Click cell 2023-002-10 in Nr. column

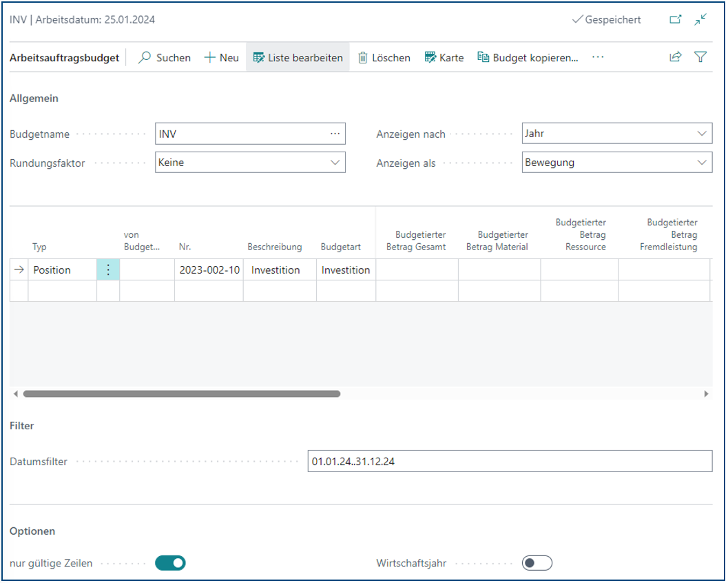click(x=209, y=270)
